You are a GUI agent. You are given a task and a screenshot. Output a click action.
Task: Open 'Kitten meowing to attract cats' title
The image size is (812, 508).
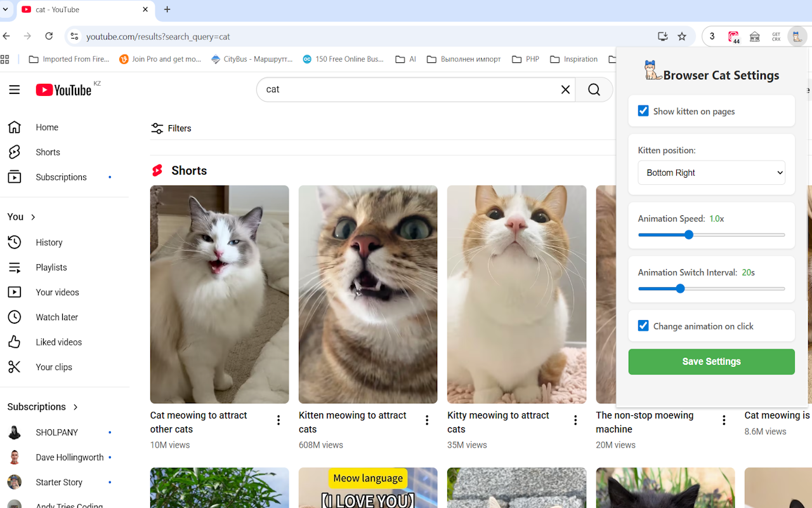click(x=353, y=422)
